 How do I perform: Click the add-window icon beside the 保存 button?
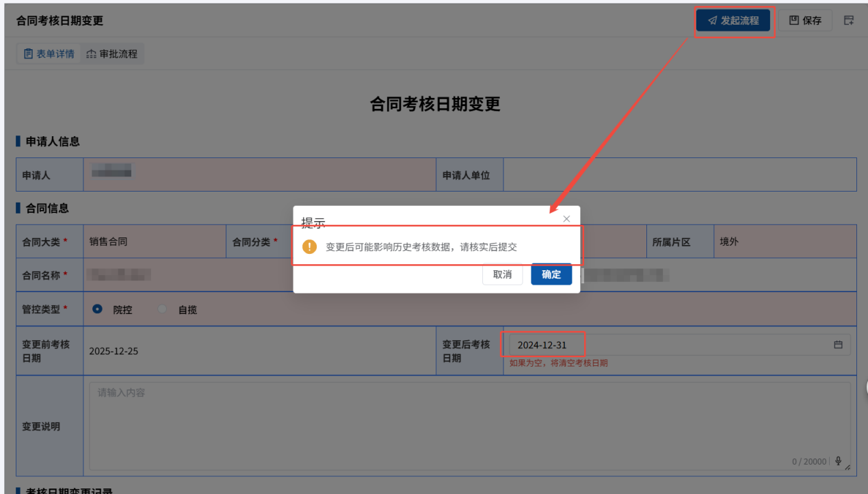point(849,21)
